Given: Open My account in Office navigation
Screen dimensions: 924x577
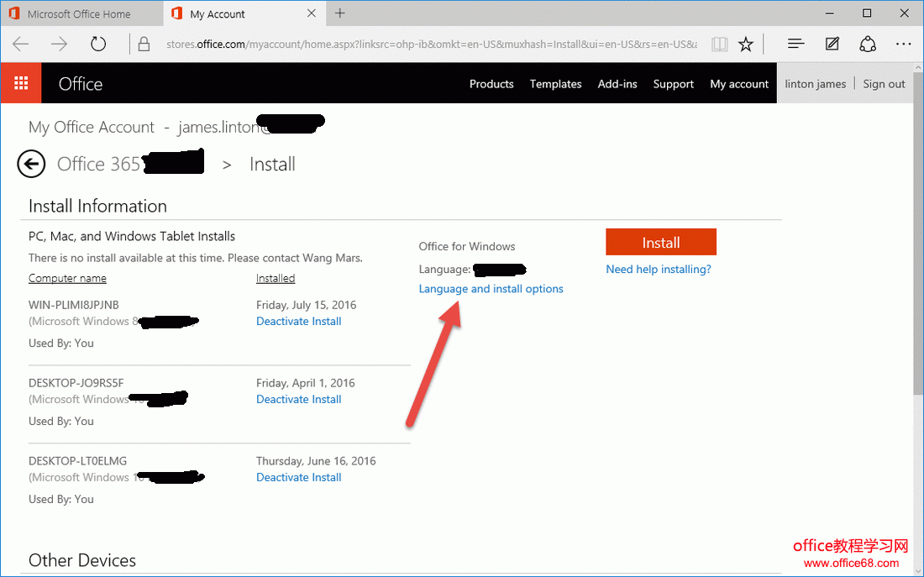Looking at the screenshot, I should click(739, 84).
